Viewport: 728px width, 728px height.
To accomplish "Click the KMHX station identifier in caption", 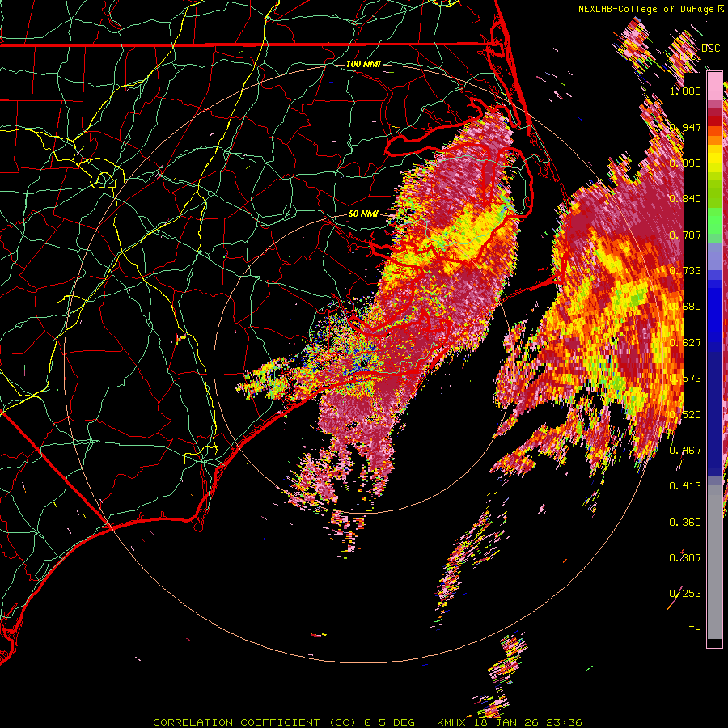I will [x=451, y=722].
